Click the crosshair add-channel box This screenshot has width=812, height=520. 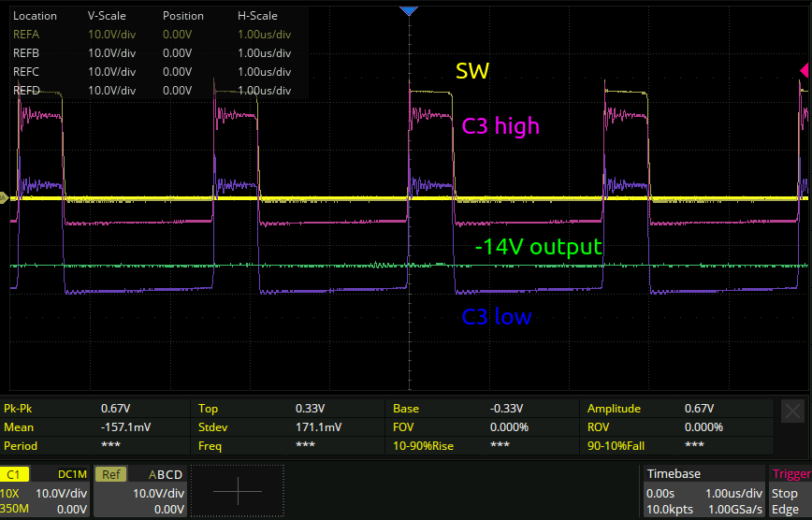(x=238, y=489)
